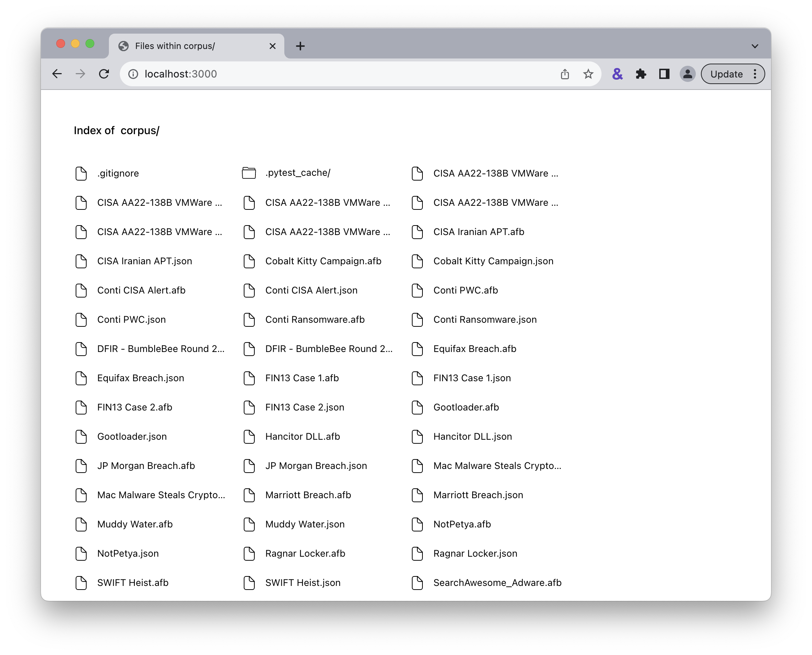812x655 pixels.
Task: Open Cobalt Kitty Campaign.json file
Action: [493, 261]
